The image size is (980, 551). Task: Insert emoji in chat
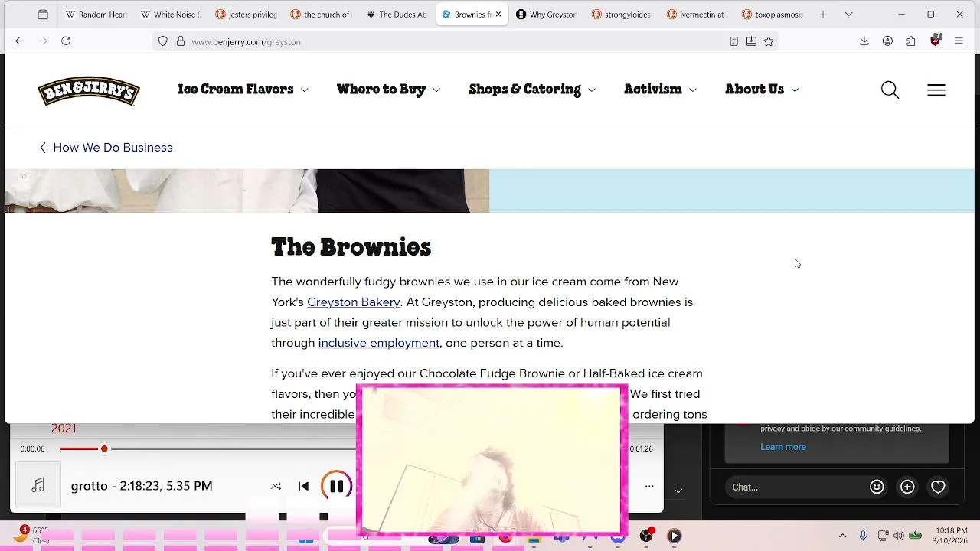pyautogui.click(x=877, y=487)
